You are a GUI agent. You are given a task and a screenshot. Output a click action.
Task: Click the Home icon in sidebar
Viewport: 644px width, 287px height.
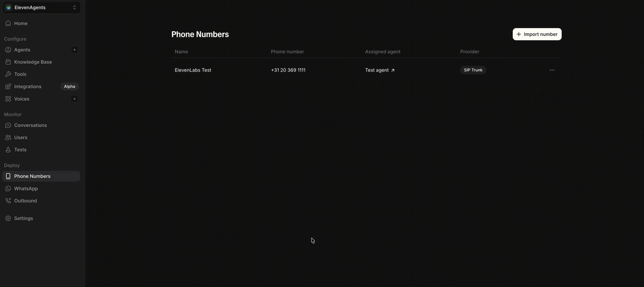8,23
